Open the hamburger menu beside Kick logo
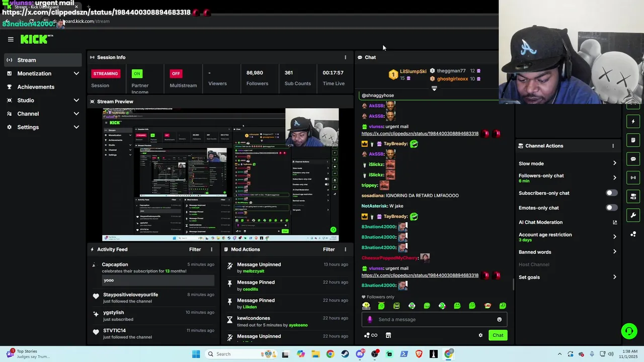The height and width of the screenshot is (362, 644). coord(11,39)
